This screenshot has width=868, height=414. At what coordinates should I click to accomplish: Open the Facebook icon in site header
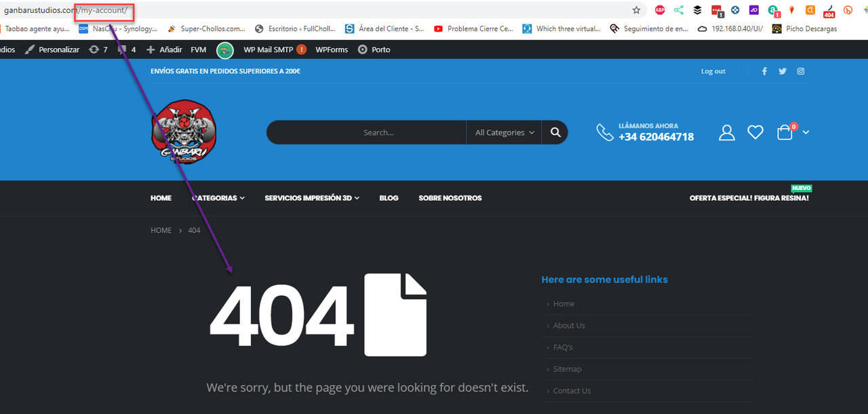click(764, 71)
